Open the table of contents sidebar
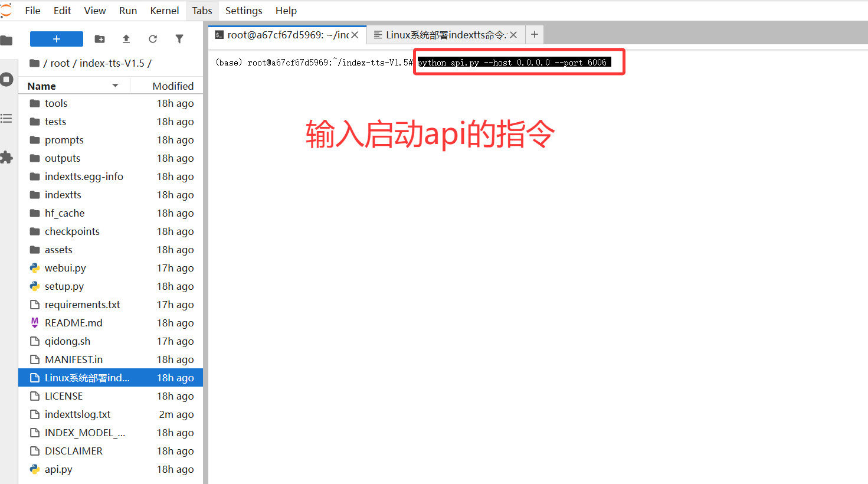The image size is (868, 484). (x=6, y=119)
